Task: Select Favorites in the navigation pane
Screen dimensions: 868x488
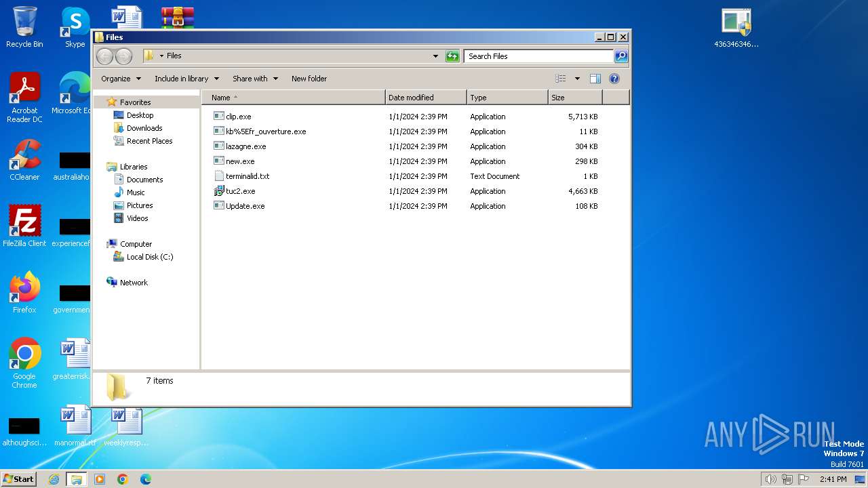Action: 135,102
